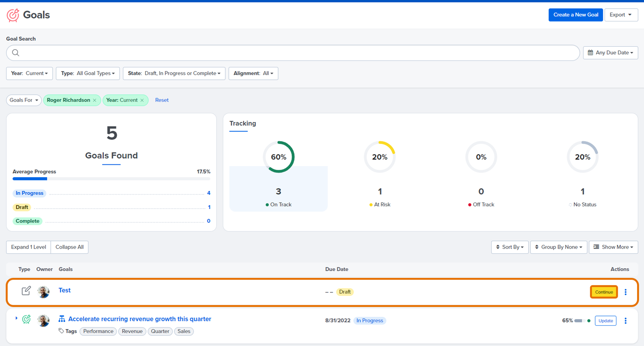This screenshot has width=644, height=346.
Task: Open the Group By None dropdown
Action: (x=559, y=247)
